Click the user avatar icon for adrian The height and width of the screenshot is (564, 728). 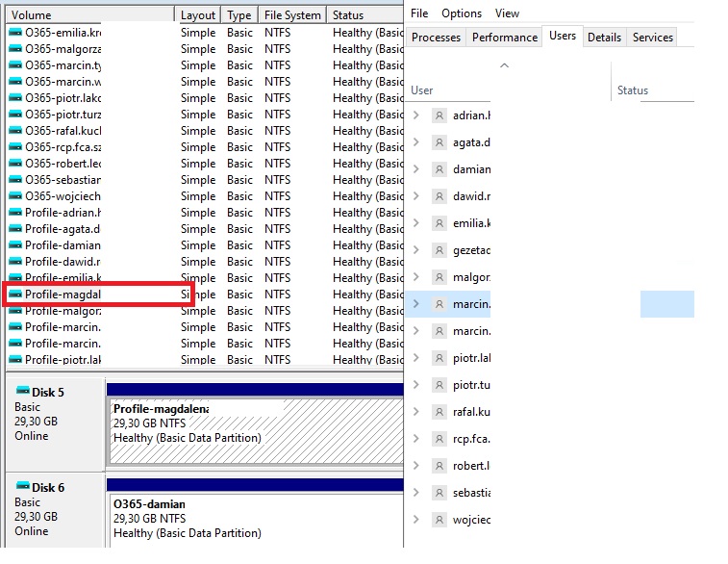click(x=439, y=115)
